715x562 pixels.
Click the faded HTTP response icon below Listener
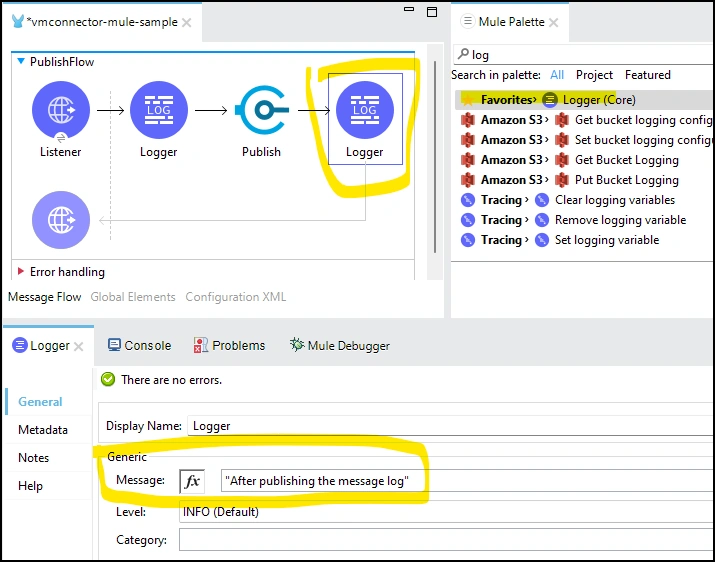61,220
